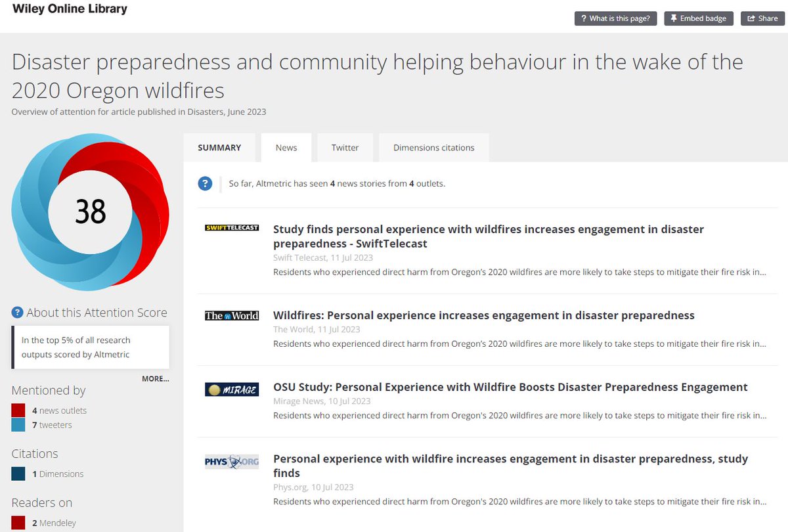Click 'In the top 5% of all research outputs' box
The image size is (788, 532).
(x=91, y=347)
